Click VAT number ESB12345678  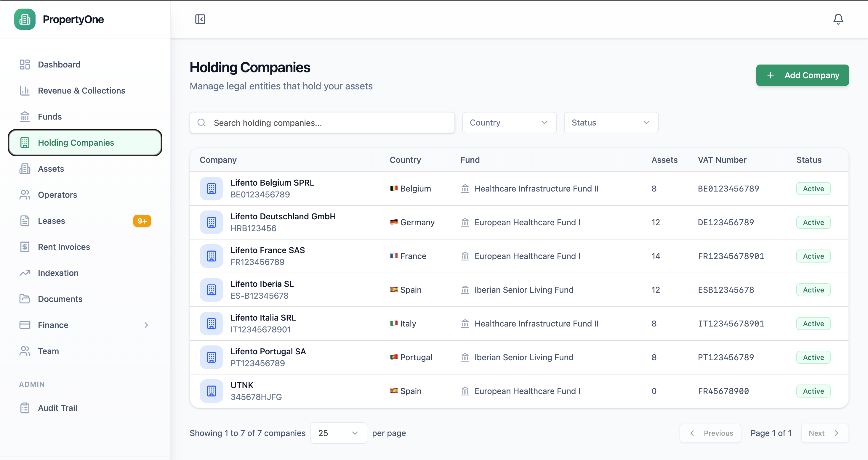tap(726, 289)
